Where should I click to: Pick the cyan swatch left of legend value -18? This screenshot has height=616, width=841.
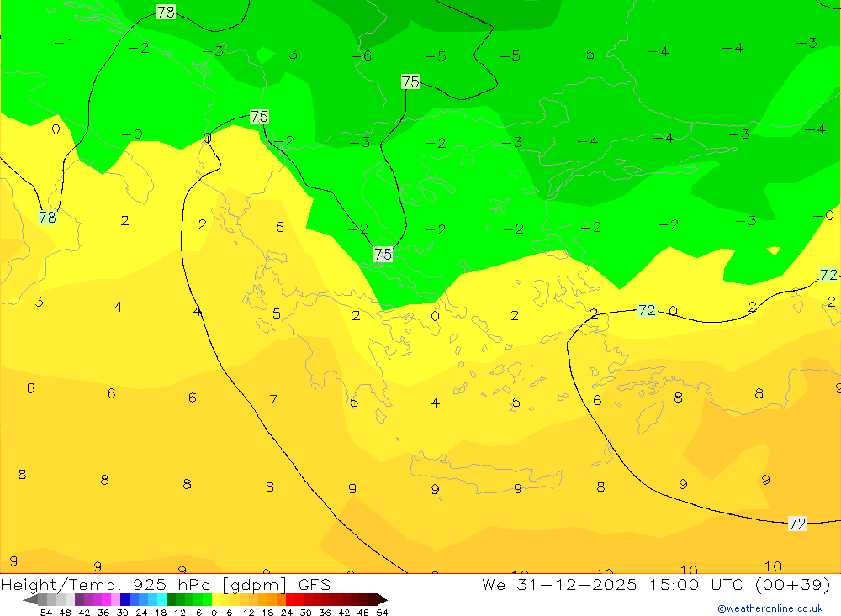click(x=161, y=599)
